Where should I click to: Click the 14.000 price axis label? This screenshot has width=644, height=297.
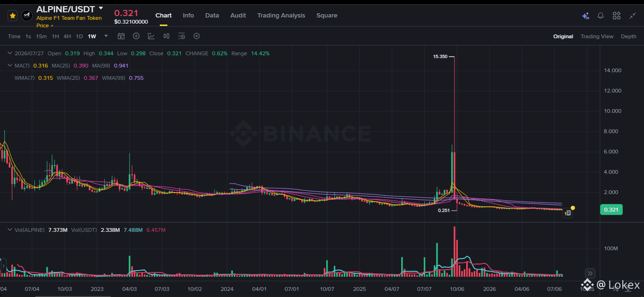click(613, 70)
